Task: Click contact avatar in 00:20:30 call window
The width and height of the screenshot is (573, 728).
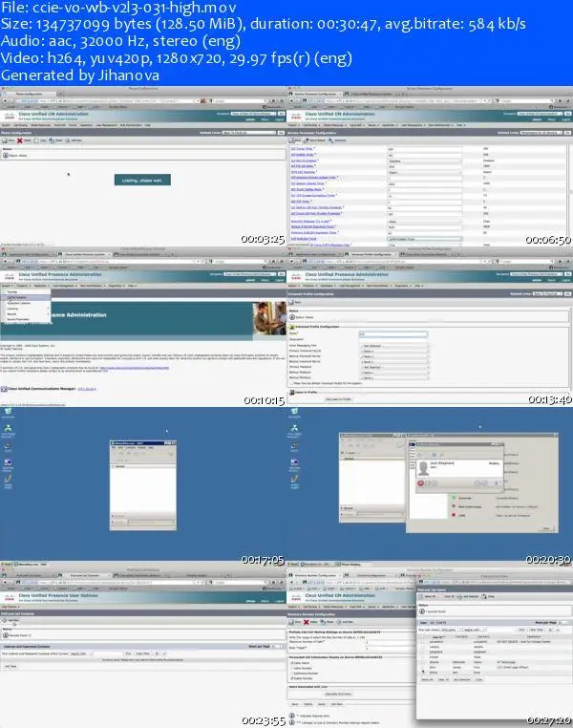Action: point(423,468)
